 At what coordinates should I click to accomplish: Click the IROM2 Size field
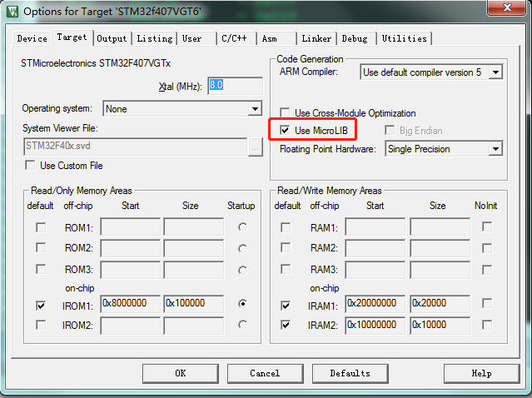(193, 326)
